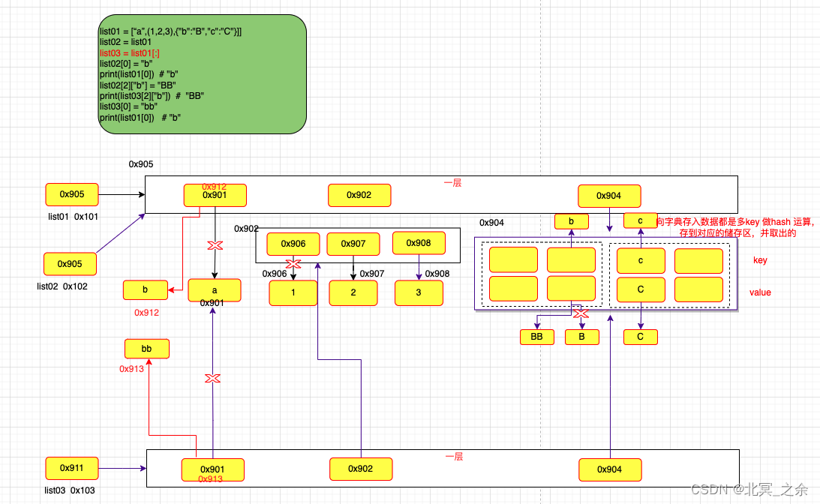Select the uppercase C value cell in dictionary
The image size is (820, 504).
641,289
